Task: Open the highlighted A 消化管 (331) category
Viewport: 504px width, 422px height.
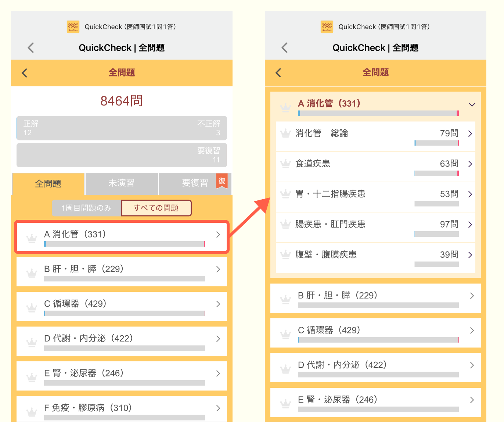Action: pos(122,237)
